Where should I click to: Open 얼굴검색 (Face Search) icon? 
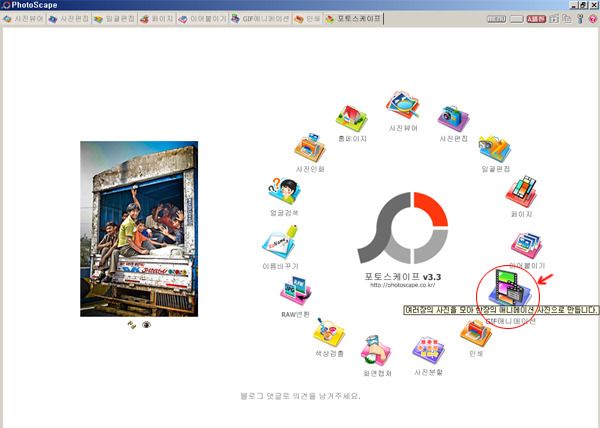(x=284, y=191)
